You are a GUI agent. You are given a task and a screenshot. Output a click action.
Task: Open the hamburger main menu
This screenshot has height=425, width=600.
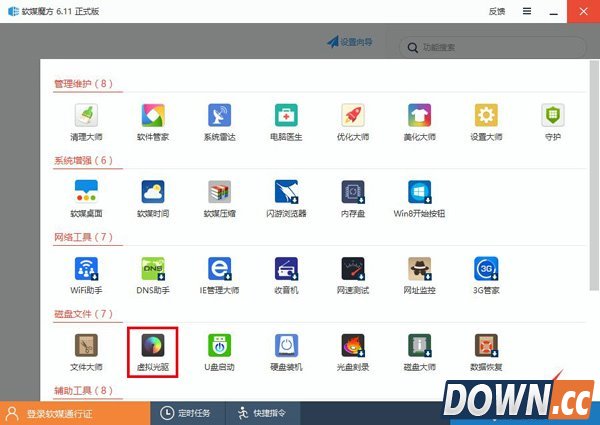(527, 11)
